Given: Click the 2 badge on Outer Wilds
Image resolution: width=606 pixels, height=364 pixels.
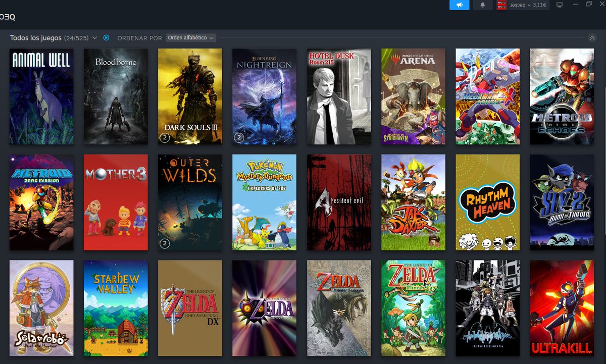Looking at the screenshot, I should tap(165, 244).
